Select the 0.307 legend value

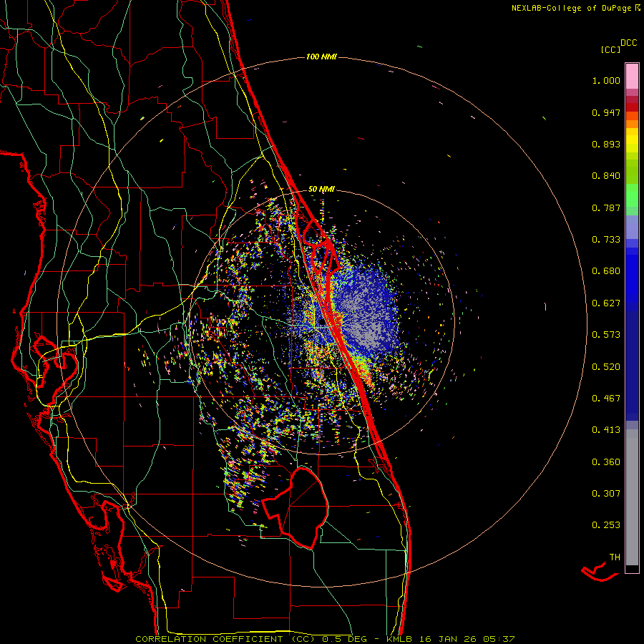tap(606, 494)
